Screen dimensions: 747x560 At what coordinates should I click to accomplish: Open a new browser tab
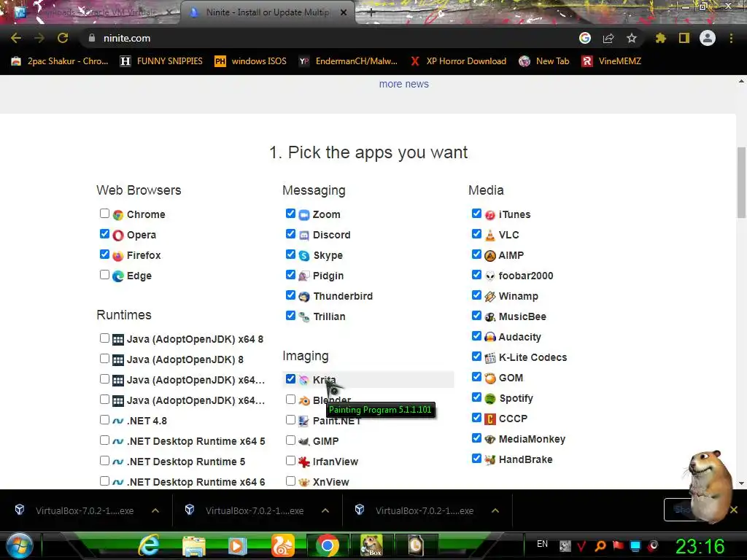[371, 13]
